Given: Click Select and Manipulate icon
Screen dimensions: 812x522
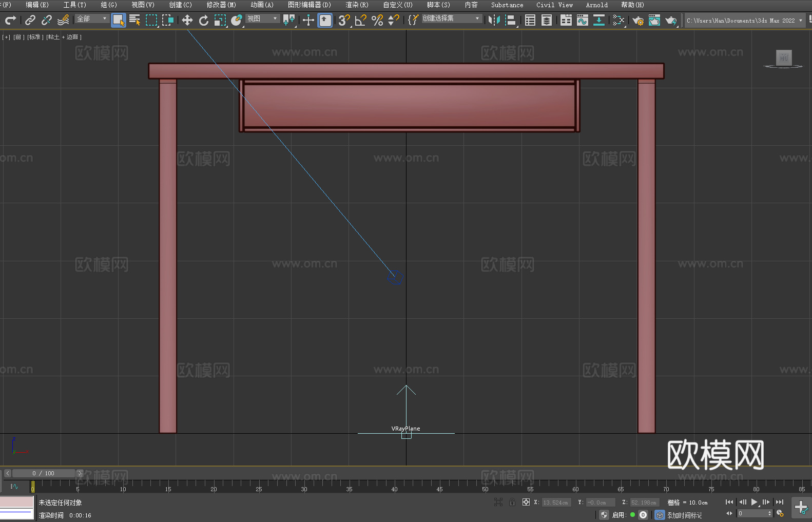Looking at the screenshot, I should tap(308, 20).
